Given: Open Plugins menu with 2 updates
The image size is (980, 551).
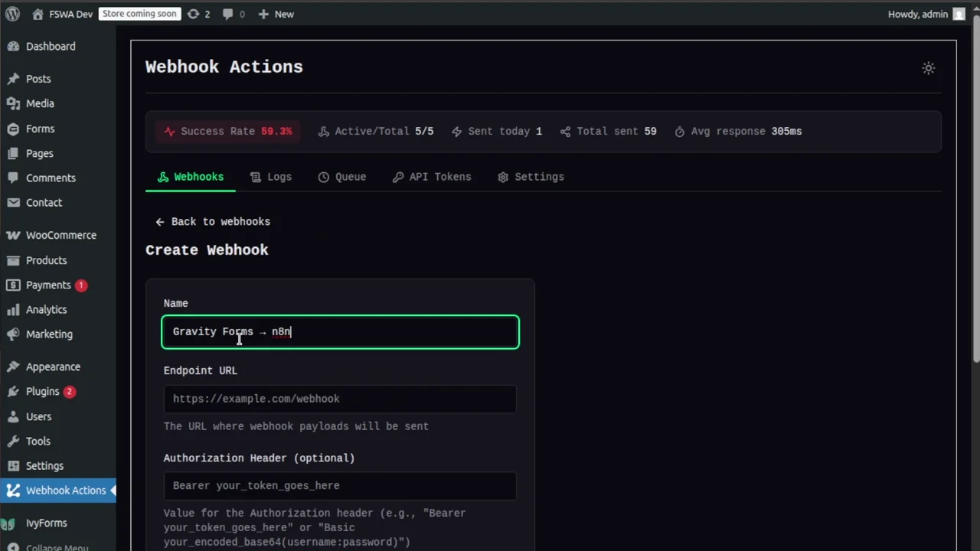Looking at the screenshot, I should [58, 391].
